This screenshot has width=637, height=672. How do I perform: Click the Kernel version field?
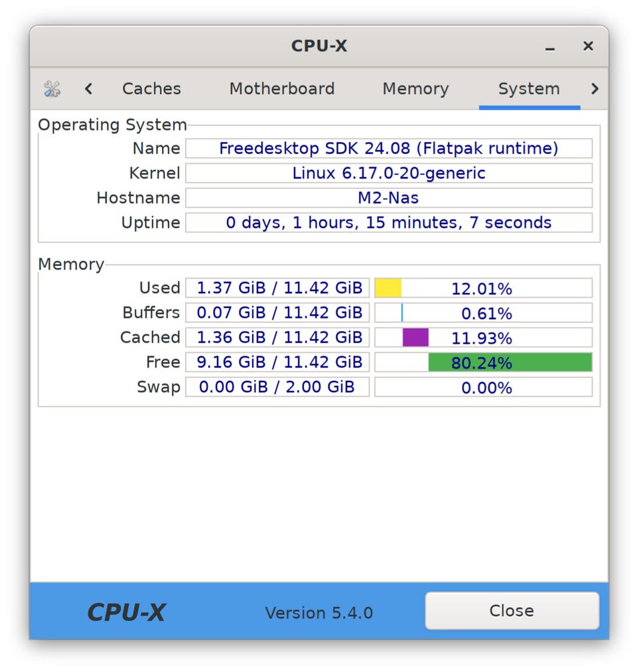(389, 173)
